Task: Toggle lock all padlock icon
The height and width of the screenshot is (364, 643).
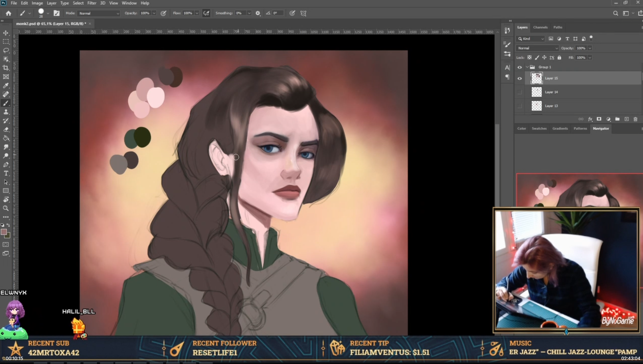Action: click(559, 58)
